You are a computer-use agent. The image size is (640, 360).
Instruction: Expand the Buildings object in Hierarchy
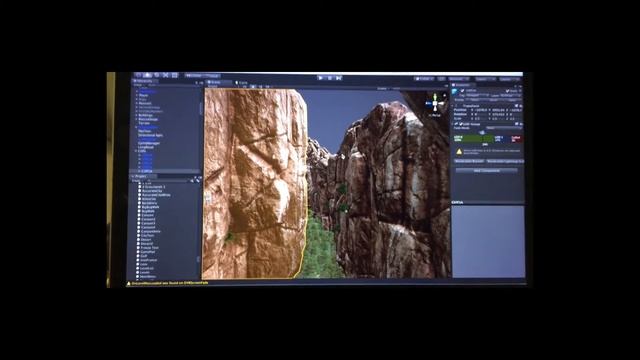pos(137,115)
